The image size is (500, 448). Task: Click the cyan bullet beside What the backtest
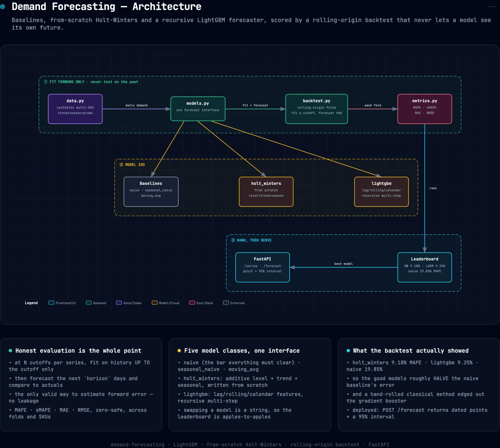point(348,351)
